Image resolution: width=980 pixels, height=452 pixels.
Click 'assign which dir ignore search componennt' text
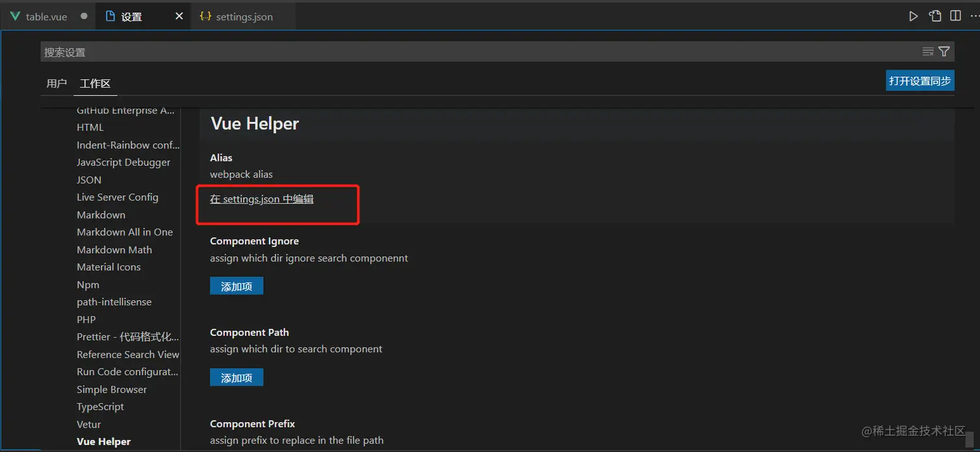(x=309, y=258)
